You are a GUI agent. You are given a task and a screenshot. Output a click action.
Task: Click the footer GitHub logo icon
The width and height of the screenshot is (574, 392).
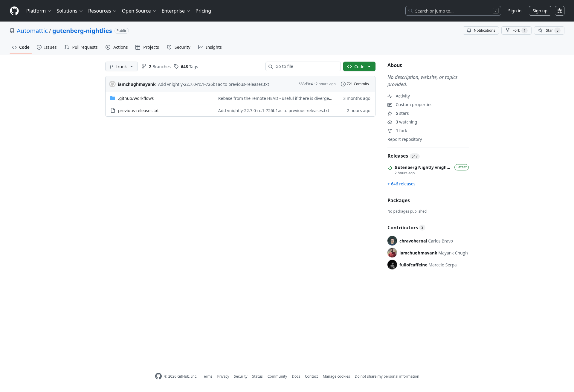pos(158,376)
